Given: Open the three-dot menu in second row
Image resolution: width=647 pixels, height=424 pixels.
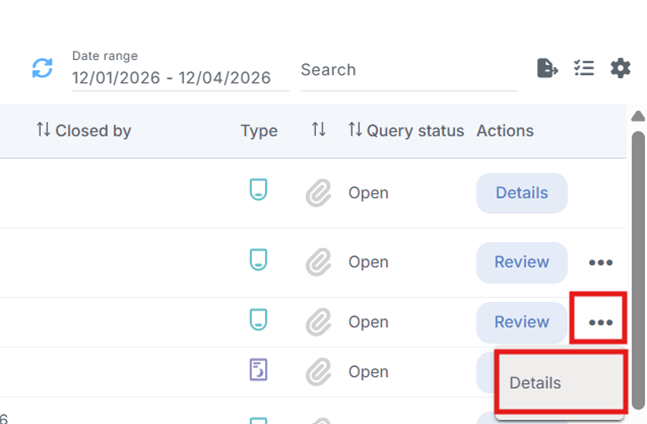Looking at the screenshot, I should click(x=600, y=262).
